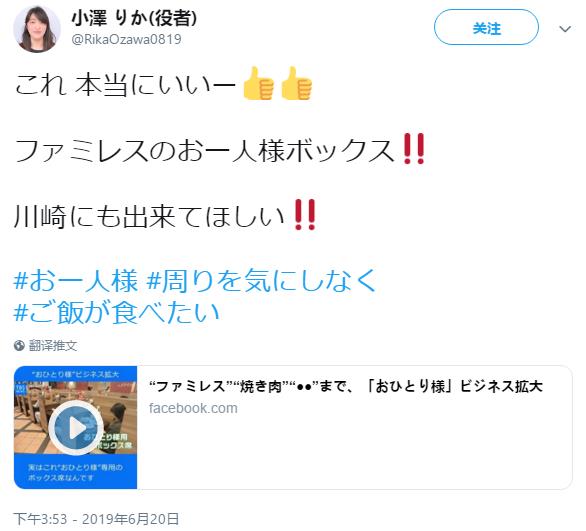Open the link card headline about おひとり様ビジネス拡大
The height and width of the screenshot is (531, 586).
point(345,386)
